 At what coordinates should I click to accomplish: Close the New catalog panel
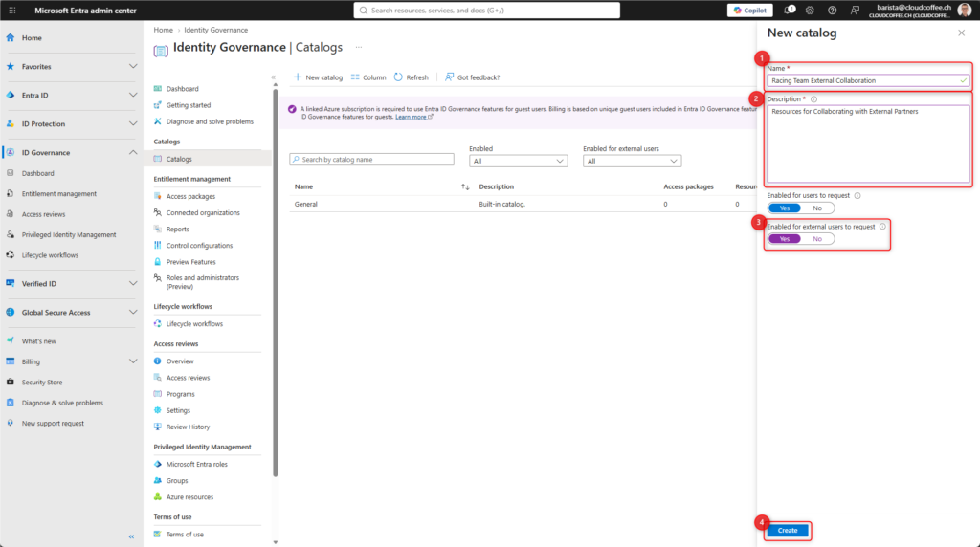961,33
